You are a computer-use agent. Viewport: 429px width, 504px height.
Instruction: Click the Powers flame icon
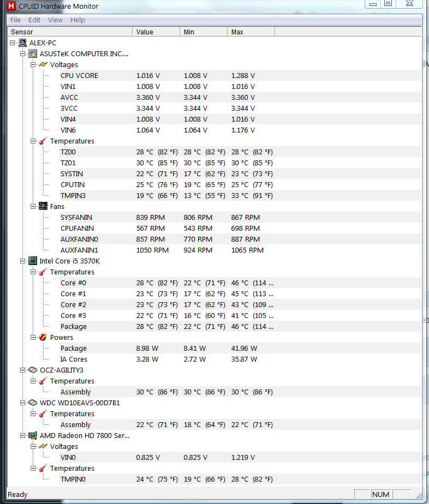pos(43,338)
